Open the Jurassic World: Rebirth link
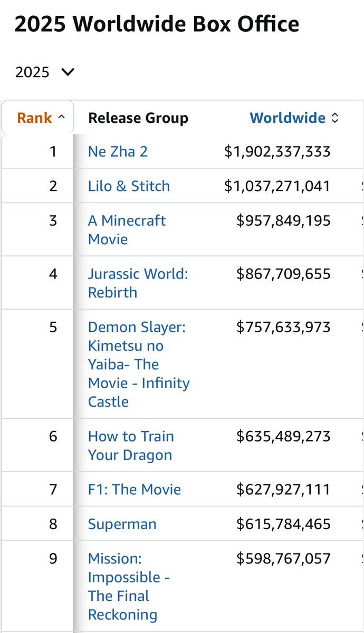The width and height of the screenshot is (364, 633). [x=138, y=283]
